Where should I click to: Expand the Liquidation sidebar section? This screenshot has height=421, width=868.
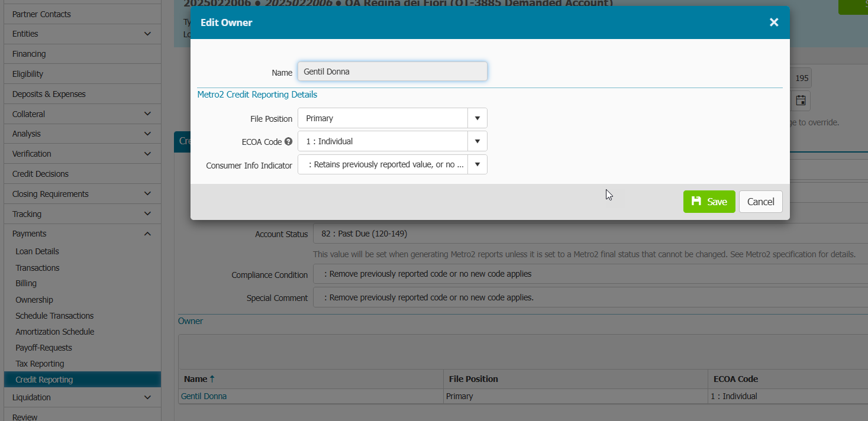[x=82, y=397]
